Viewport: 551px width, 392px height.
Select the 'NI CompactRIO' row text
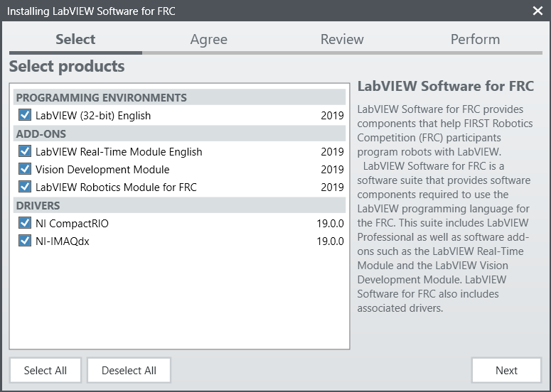tap(72, 224)
